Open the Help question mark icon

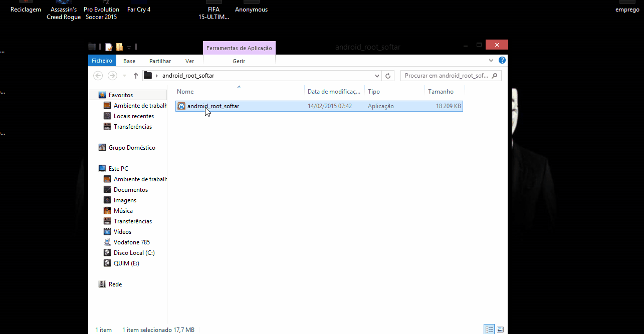tap(502, 61)
